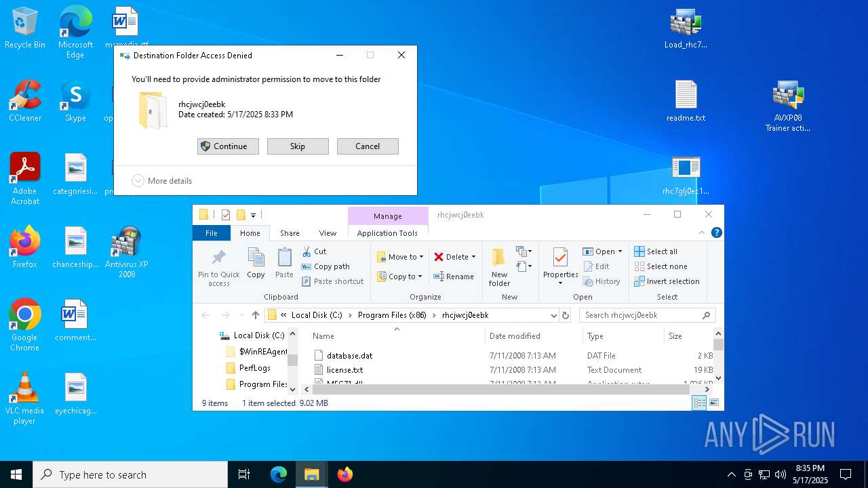The width and height of the screenshot is (868, 488).
Task: Open Application Tools tab
Action: point(387,233)
